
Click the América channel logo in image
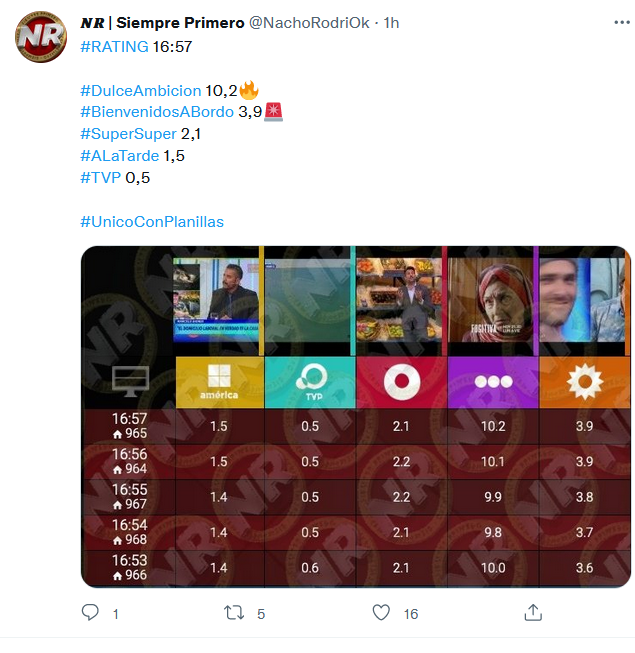click(x=219, y=382)
